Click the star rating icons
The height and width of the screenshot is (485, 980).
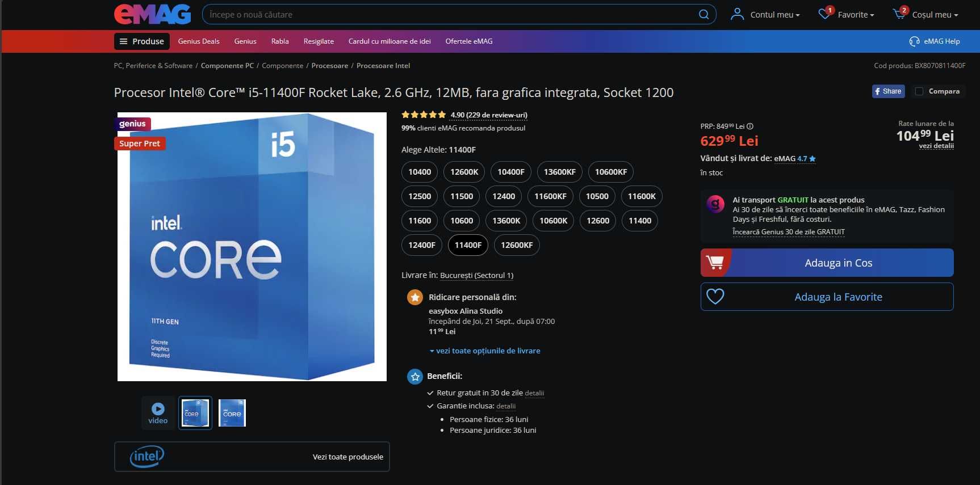[x=424, y=115]
